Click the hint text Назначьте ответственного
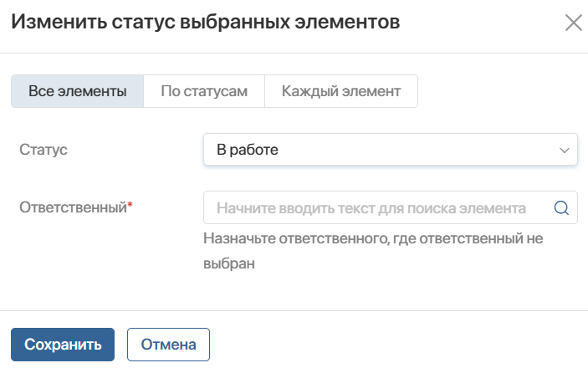The height and width of the screenshot is (368, 588). pyautogui.click(x=373, y=251)
